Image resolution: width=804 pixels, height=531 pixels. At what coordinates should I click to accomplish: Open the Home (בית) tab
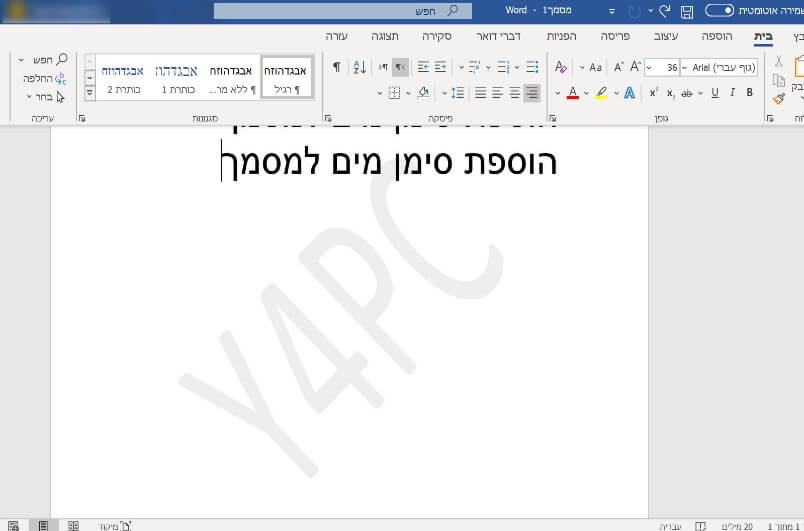pos(763,36)
